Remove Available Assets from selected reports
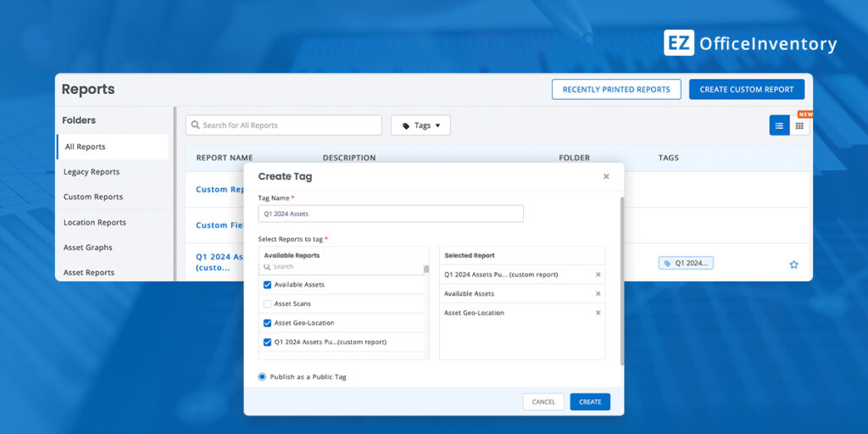 (598, 294)
